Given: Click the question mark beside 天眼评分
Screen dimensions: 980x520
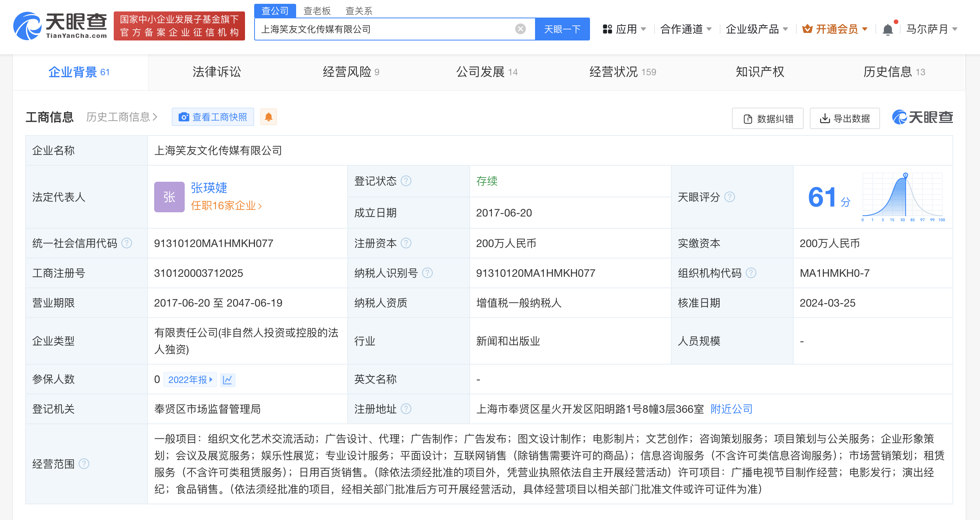Looking at the screenshot, I should pos(730,197).
